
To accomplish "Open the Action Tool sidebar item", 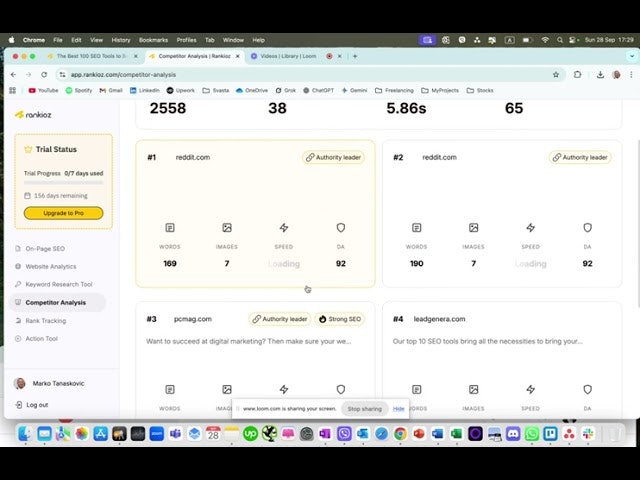I will coord(41,338).
